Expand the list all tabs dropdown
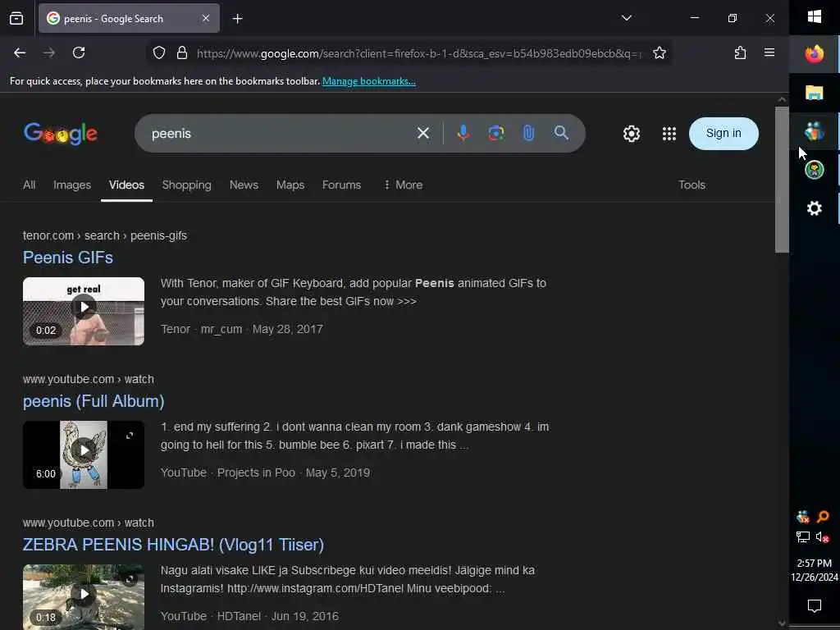This screenshot has width=840, height=630. pos(626,18)
